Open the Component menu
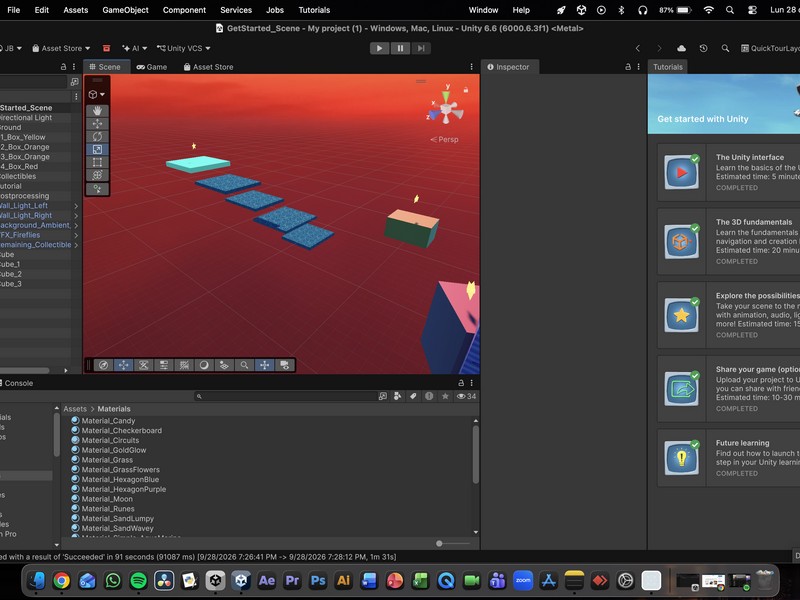This screenshot has height=600, width=800. click(x=184, y=10)
